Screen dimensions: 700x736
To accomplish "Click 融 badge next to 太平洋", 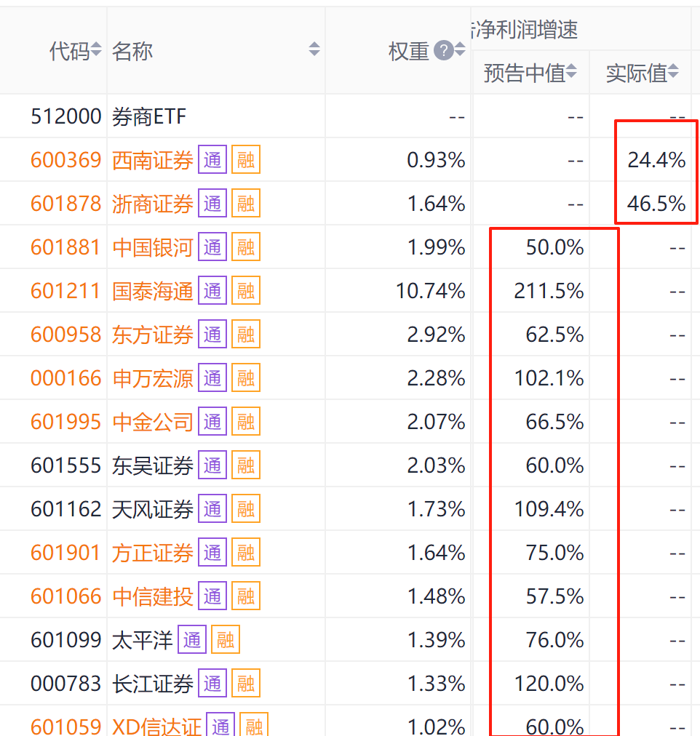I will point(226,640).
